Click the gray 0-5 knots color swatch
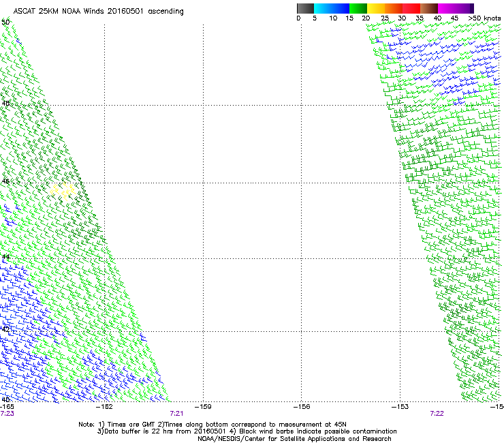This screenshot has width=504, height=443. point(305,8)
